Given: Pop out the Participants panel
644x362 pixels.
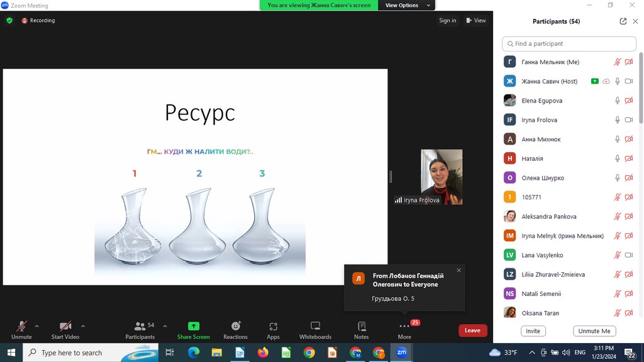Looking at the screenshot, I should [x=623, y=21].
